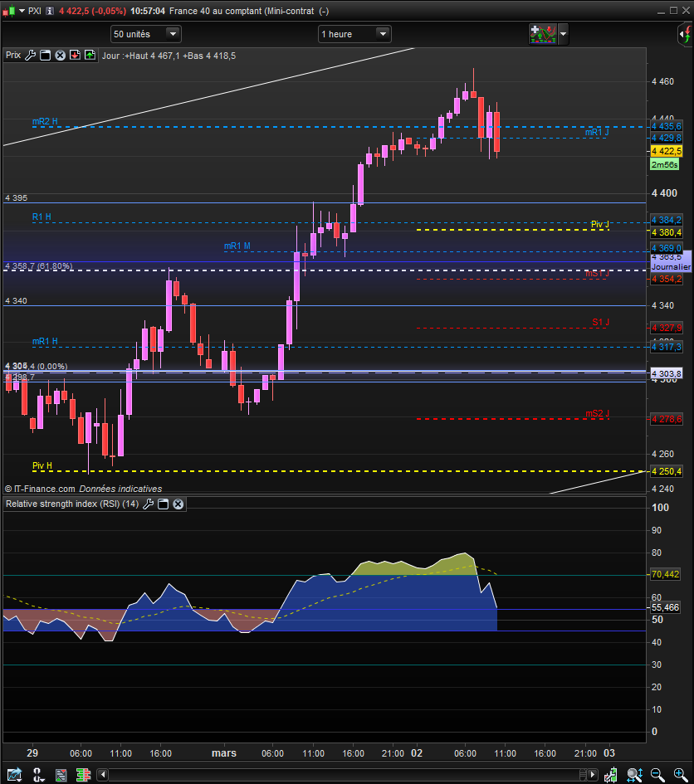The height and width of the screenshot is (784, 694).
Task: Zoom in with magnifier plus icon
Action: (x=681, y=775)
